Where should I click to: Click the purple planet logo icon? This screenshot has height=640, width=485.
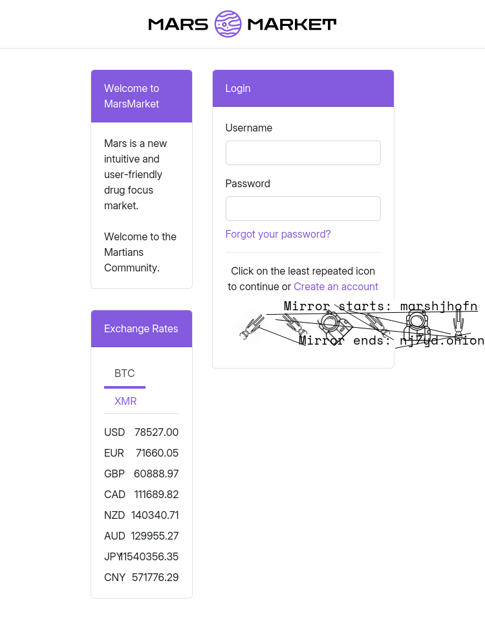click(228, 24)
